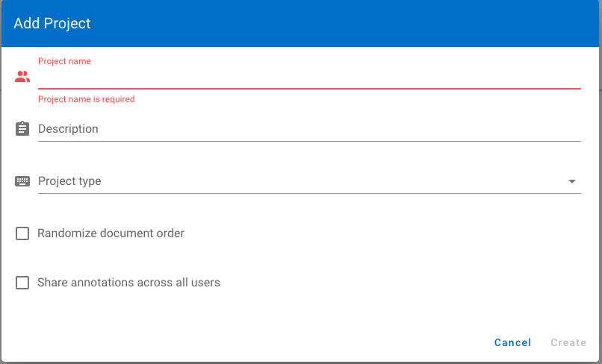The image size is (602, 364).
Task: Expand the Project type dropdown arrow
Action: pos(571,181)
